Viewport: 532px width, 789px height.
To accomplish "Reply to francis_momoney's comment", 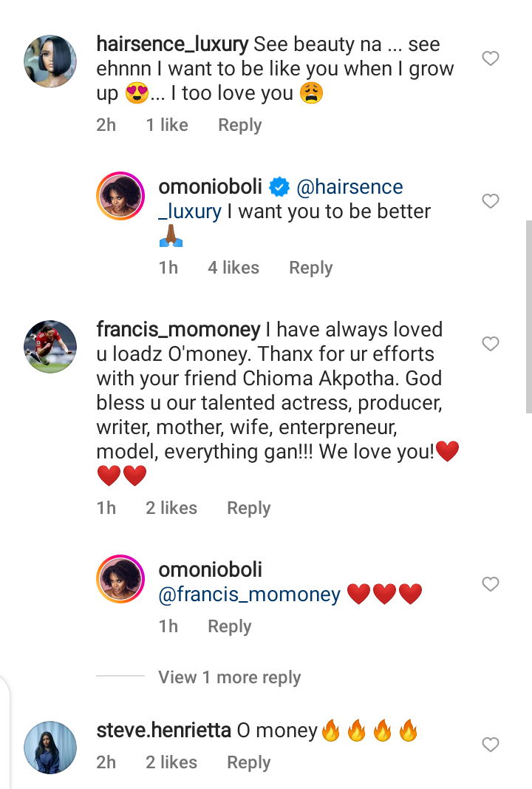I will pos(248,508).
